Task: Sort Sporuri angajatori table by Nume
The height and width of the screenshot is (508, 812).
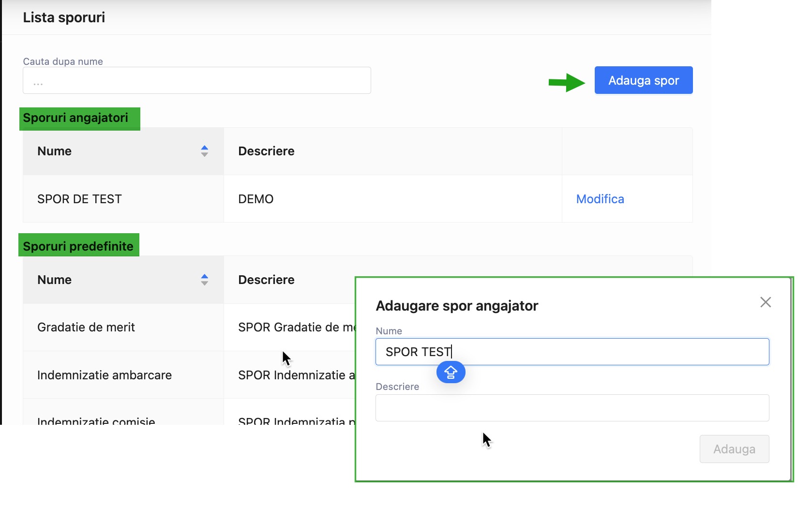Action: 204,151
